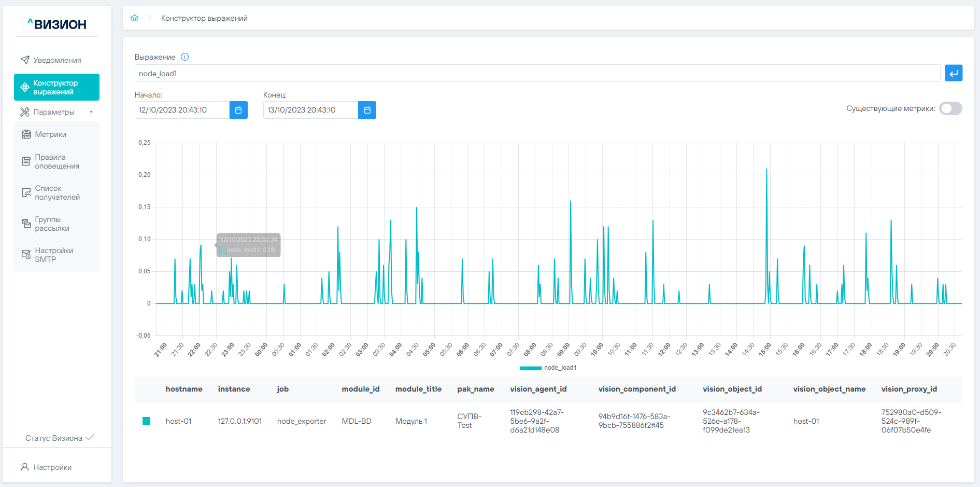The image size is (980, 487).
Task: Click the Начало date input field
Action: tap(182, 110)
